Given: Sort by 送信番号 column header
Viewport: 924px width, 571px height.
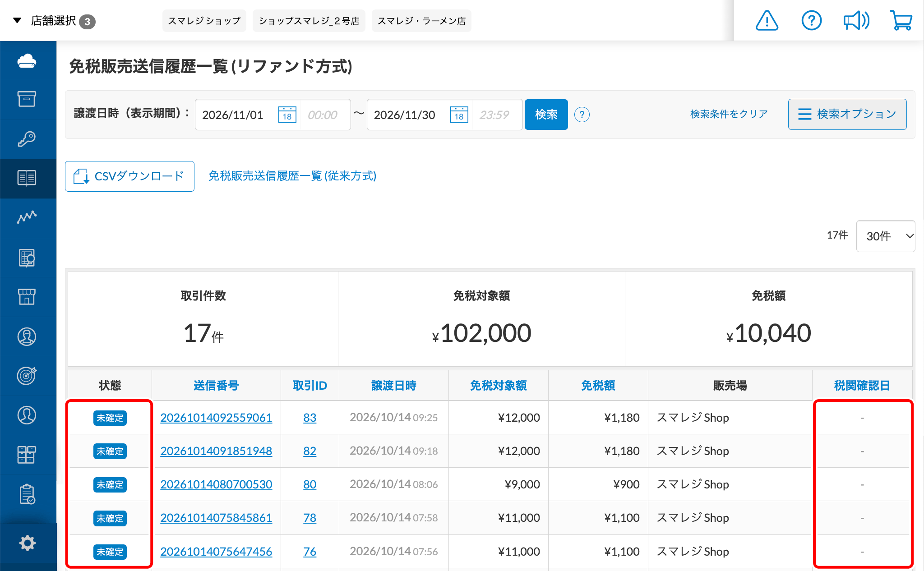Looking at the screenshot, I should (x=216, y=386).
